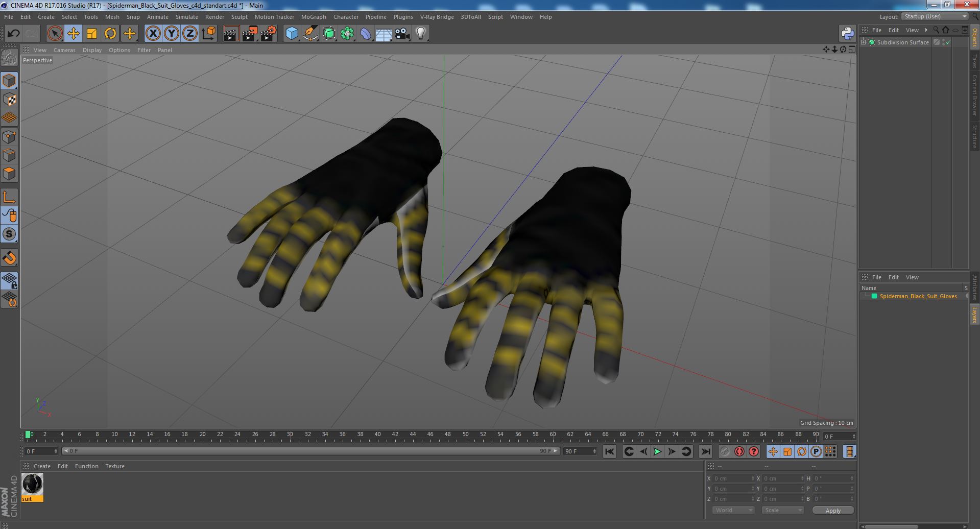The image size is (980, 529).
Task: Open the V-Ray Bridge menu
Action: 437,17
